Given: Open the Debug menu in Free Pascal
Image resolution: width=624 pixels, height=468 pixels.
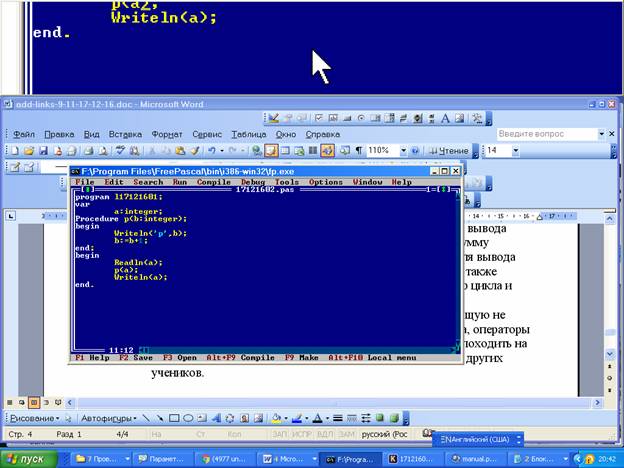Looking at the screenshot, I should coord(253,182).
